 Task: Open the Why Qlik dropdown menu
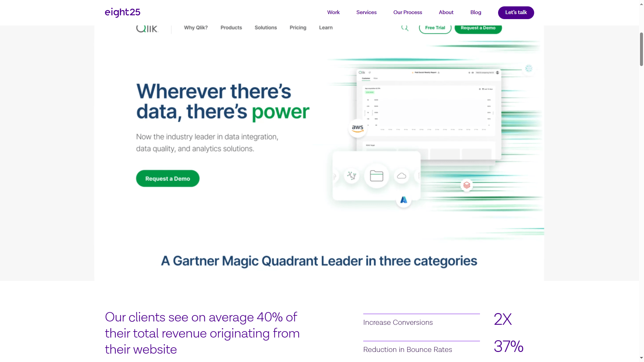coord(196,27)
